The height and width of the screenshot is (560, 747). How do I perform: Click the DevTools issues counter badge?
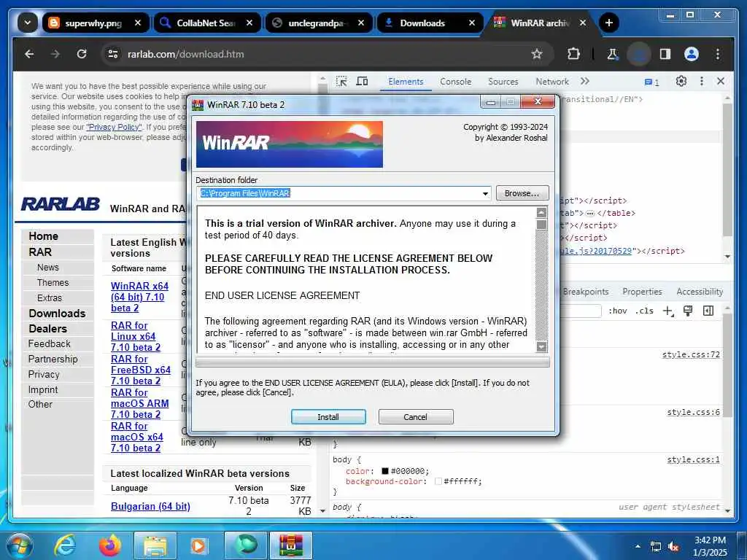click(651, 82)
